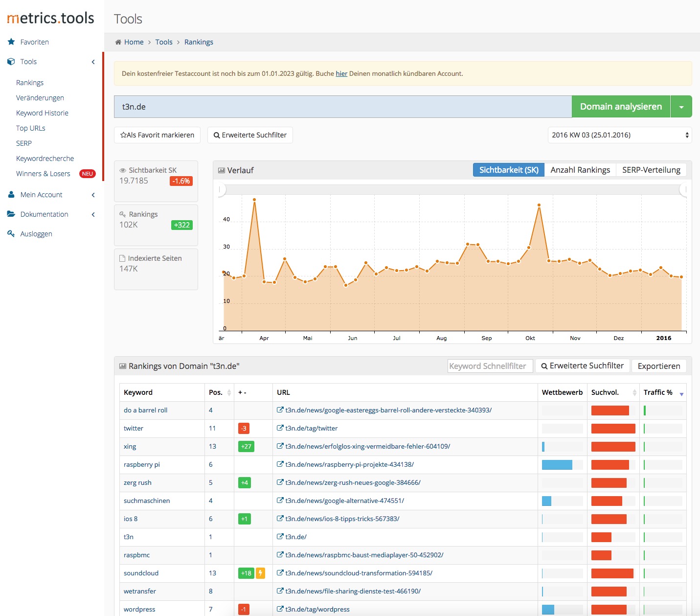This screenshot has width=700, height=616.
Task: Open external link icon for xing URL
Action: (280, 446)
